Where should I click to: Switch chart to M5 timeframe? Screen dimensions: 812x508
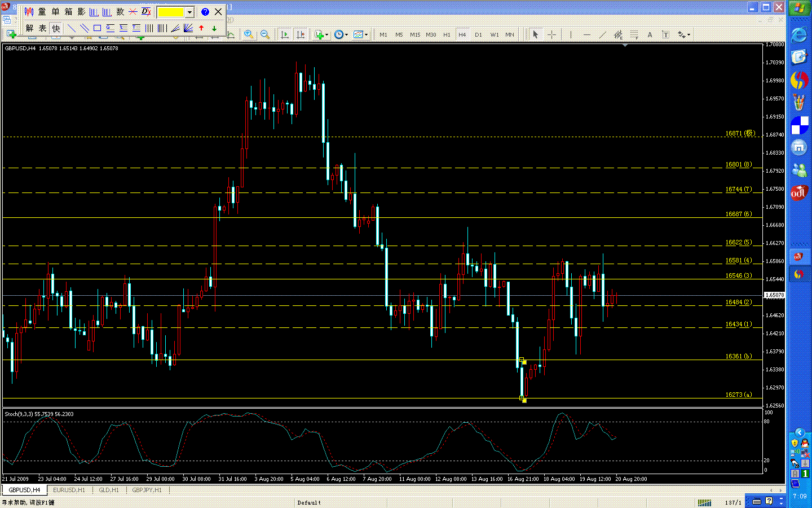pyautogui.click(x=399, y=34)
